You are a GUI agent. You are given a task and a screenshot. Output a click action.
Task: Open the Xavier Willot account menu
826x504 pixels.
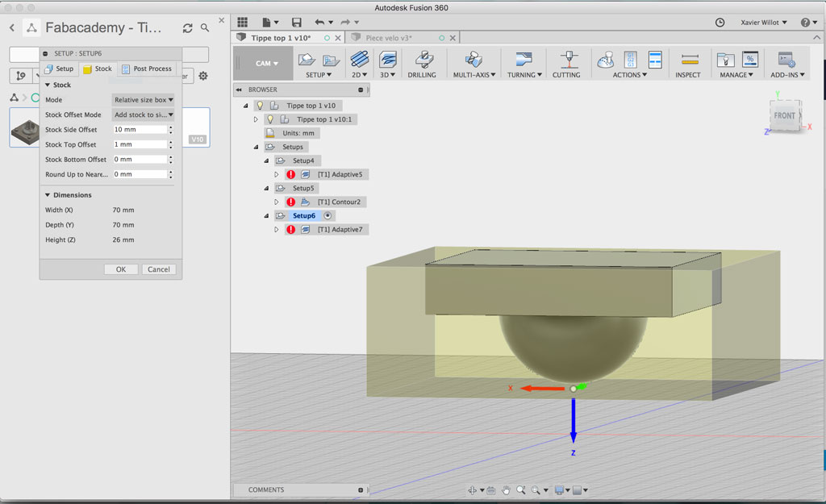(763, 22)
